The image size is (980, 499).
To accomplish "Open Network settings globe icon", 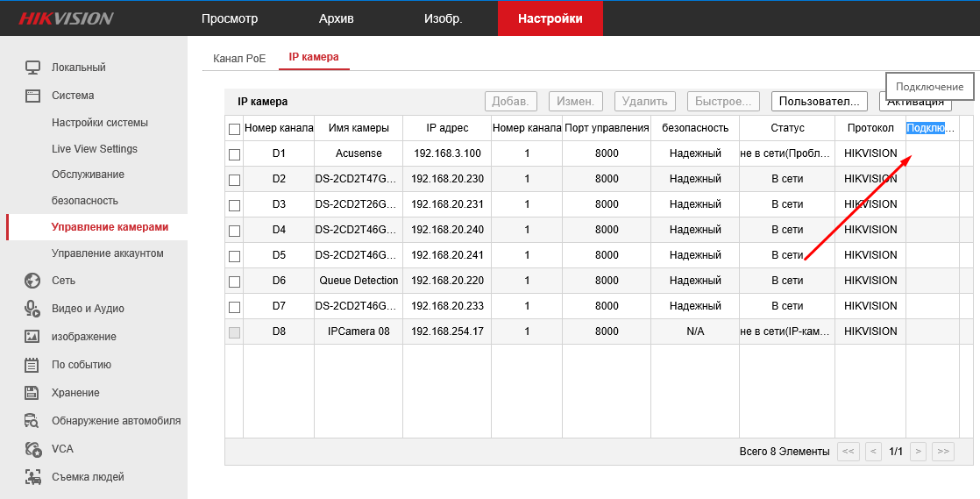I will coord(32,281).
